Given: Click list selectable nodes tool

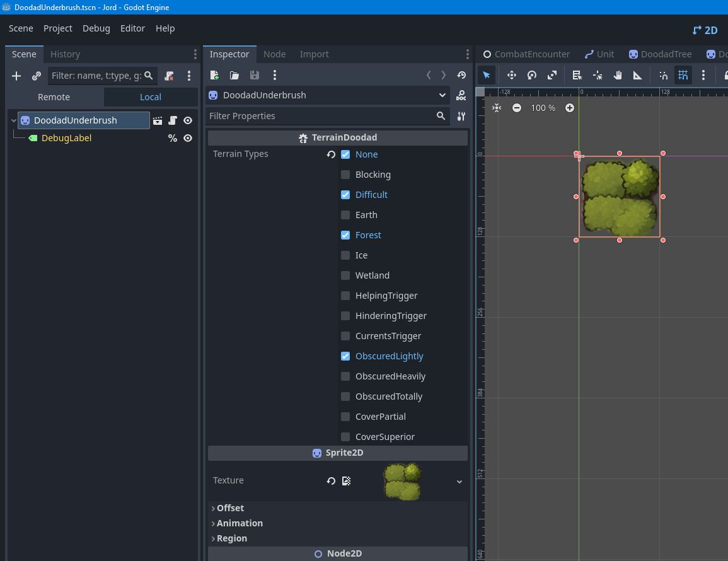Looking at the screenshot, I should (577, 75).
